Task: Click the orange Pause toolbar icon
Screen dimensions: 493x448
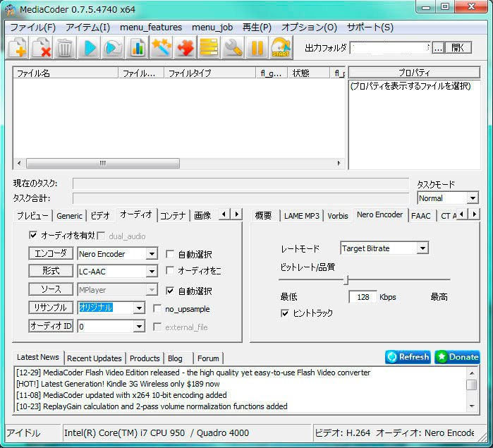Action: [x=257, y=47]
